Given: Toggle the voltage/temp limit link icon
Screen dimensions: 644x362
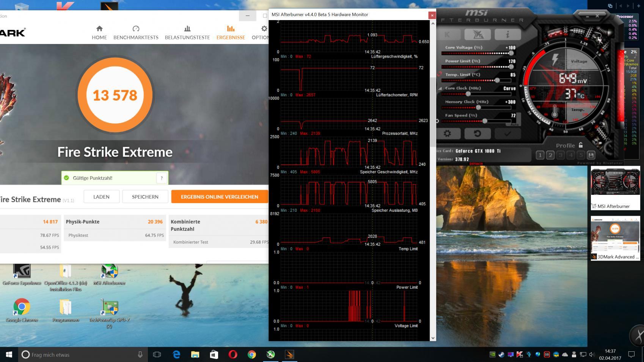Looking at the screenshot, I should tap(439, 75).
